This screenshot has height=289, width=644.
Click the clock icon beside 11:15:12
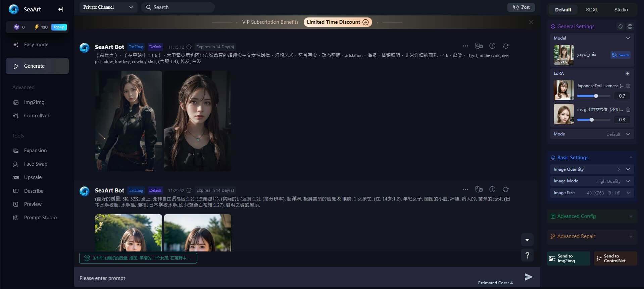[189, 47]
